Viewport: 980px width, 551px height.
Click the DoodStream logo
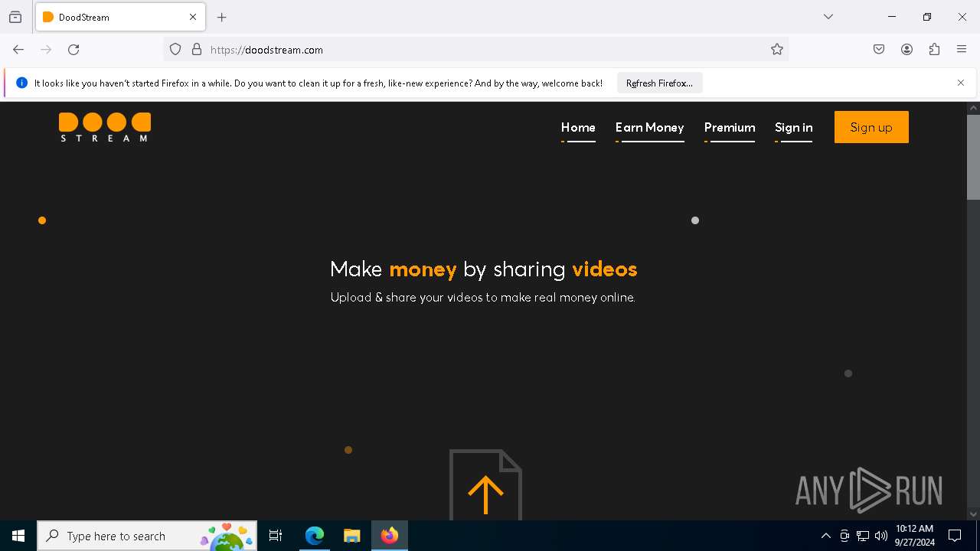coord(105,127)
